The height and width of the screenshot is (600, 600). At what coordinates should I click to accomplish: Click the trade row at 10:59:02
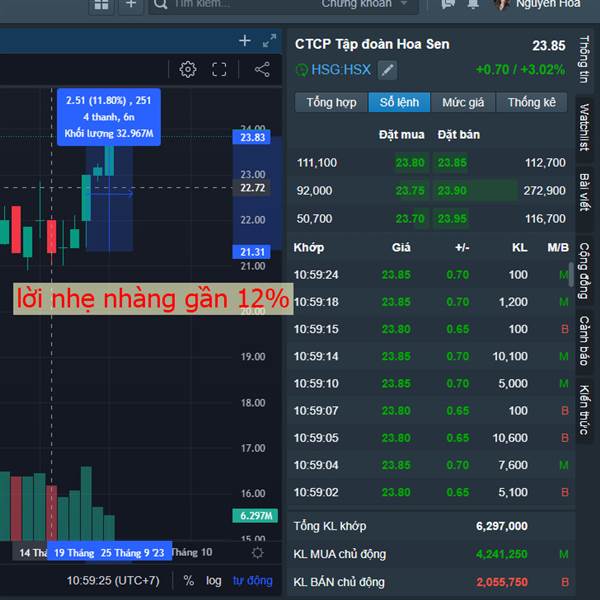(x=431, y=492)
